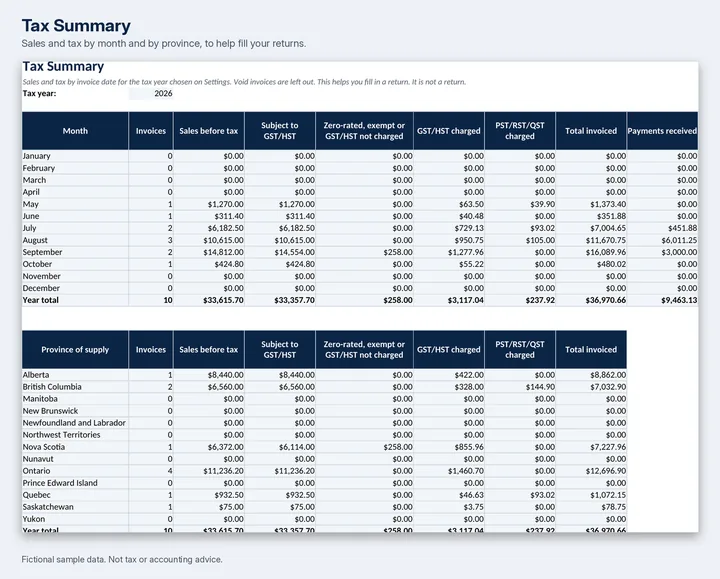Select the Tax year: label
This screenshot has width=720, height=579.
pyautogui.click(x=39, y=94)
